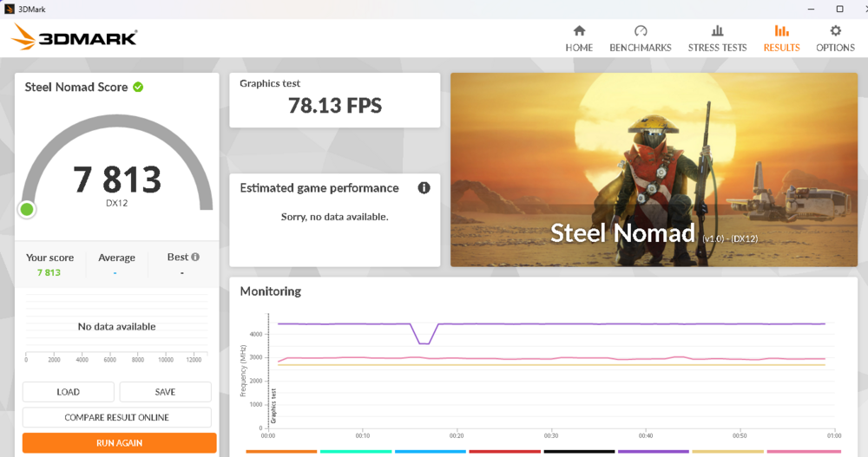Click the LOAD button
The height and width of the screenshot is (457, 868).
[x=68, y=392]
